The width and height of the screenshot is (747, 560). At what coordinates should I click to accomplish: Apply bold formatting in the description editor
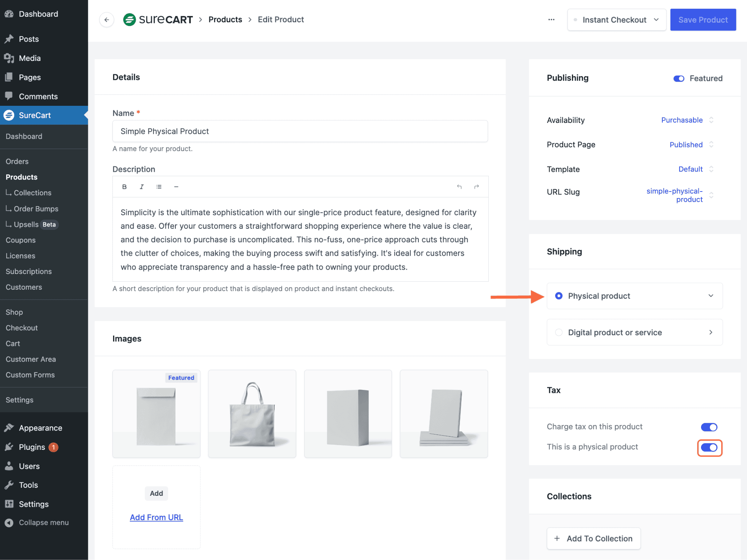tap(124, 187)
